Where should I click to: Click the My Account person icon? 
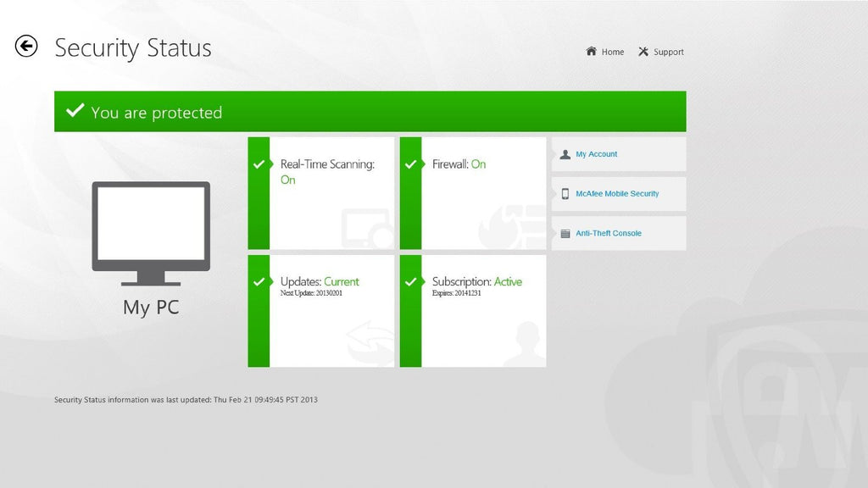coord(565,154)
